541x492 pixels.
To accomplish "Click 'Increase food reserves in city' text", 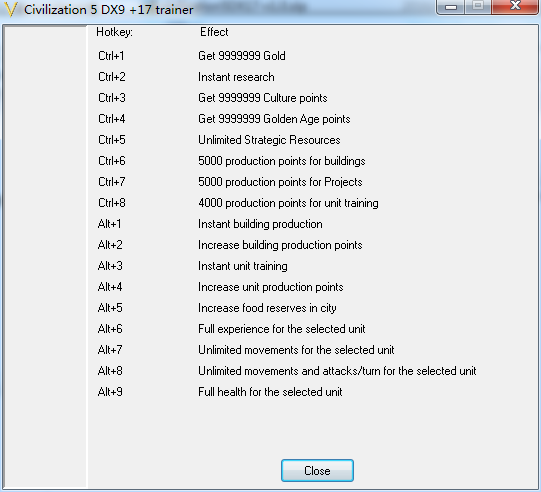I will coord(267,308).
